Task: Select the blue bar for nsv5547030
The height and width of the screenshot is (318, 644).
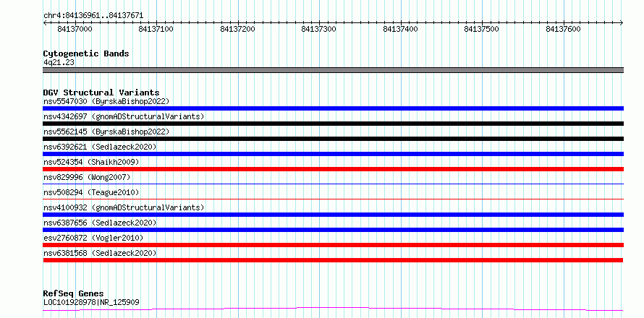Action: coord(333,108)
